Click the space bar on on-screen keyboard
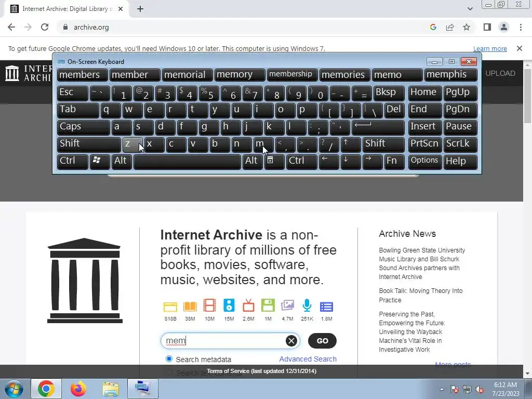The width and height of the screenshot is (532, 399). pyautogui.click(x=187, y=162)
